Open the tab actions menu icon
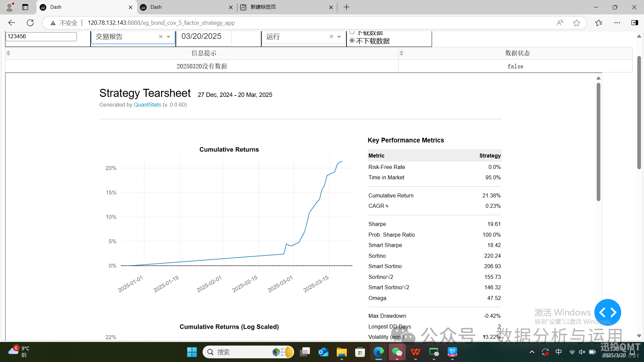Screen dimensions: 644x362 pyautogui.click(x=25, y=7)
